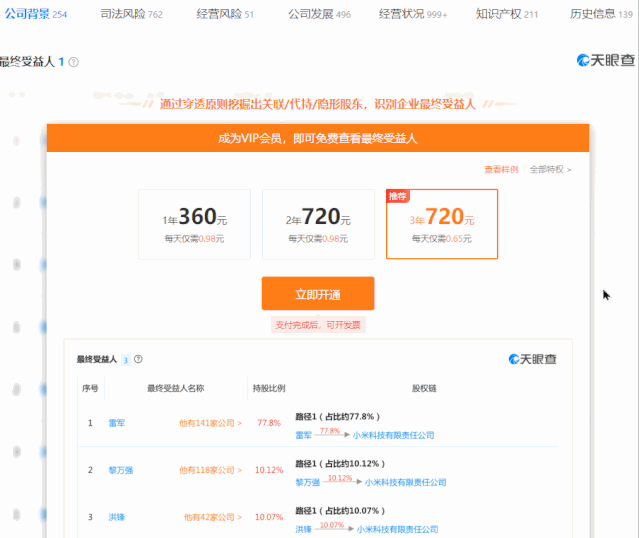Expand 他有42家公司 link

tap(213, 517)
